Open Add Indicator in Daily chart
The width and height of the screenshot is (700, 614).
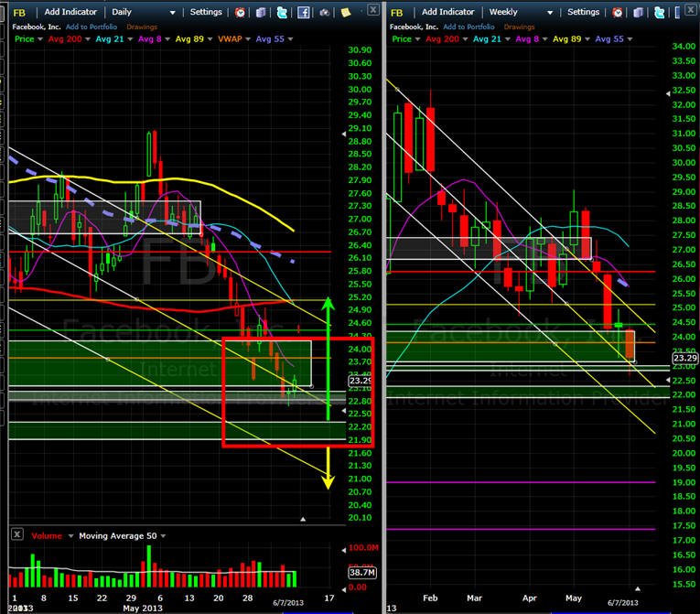[70, 12]
